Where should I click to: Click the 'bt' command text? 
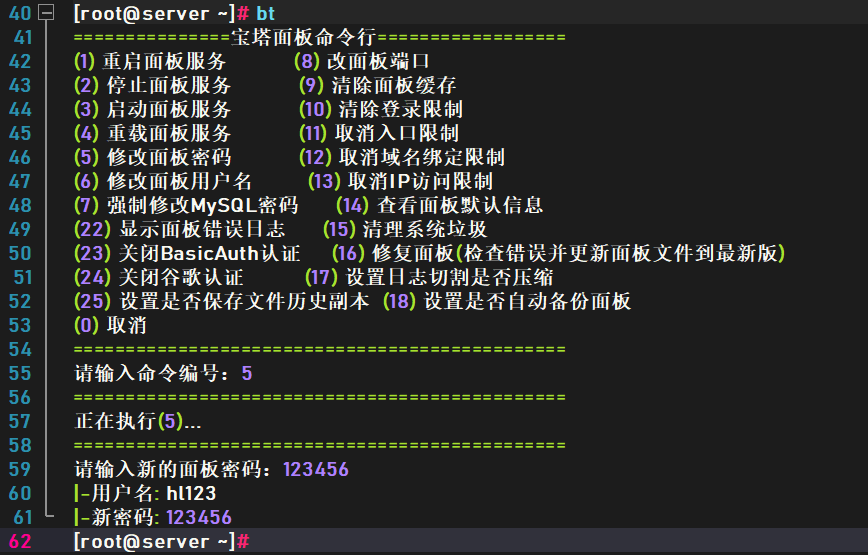(266, 13)
